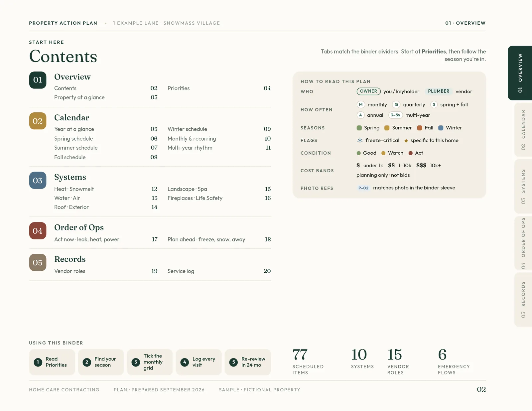Screen dimensions: 532x411
Task: Click the green Spring season swatch
Action: point(359,128)
